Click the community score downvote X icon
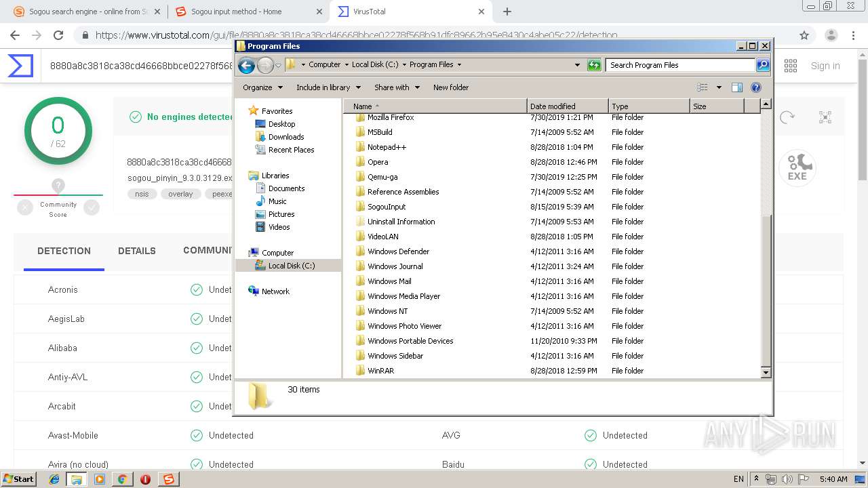This screenshot has width=868, height=488. pyautogui.click(x=25, y=208)
